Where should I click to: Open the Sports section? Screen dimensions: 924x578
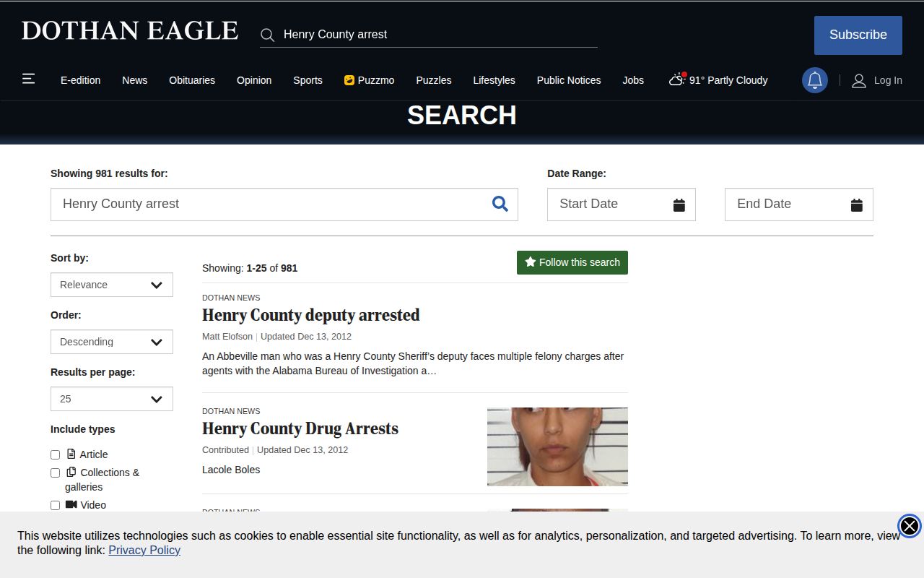[308, 80]
